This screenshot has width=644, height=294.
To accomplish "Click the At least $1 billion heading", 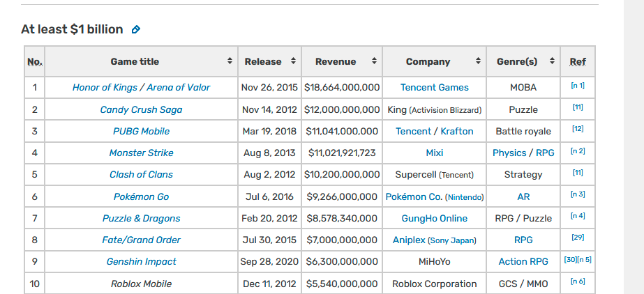I will (x=72, y=29).
